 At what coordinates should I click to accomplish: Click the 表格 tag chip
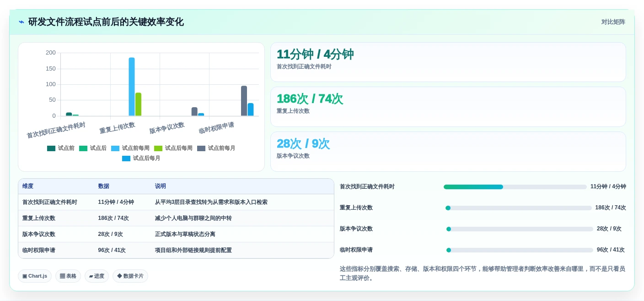pos(68,276)
